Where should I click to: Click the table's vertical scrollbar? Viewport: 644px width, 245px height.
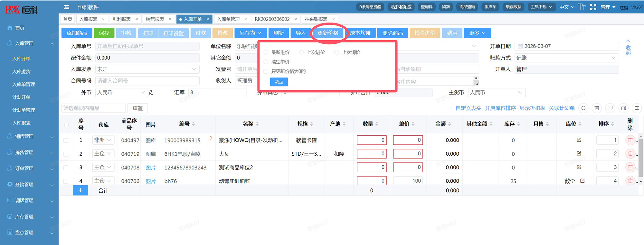tap(640, 158)
